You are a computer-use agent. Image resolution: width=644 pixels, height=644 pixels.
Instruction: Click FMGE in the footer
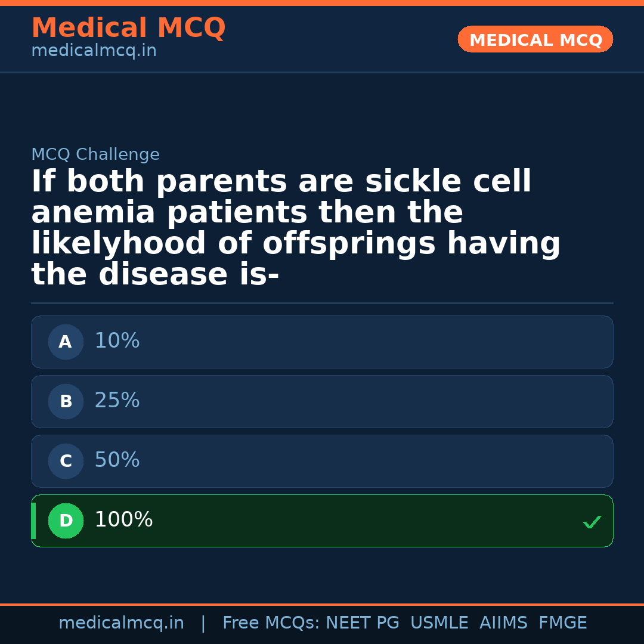click(563, 623)
